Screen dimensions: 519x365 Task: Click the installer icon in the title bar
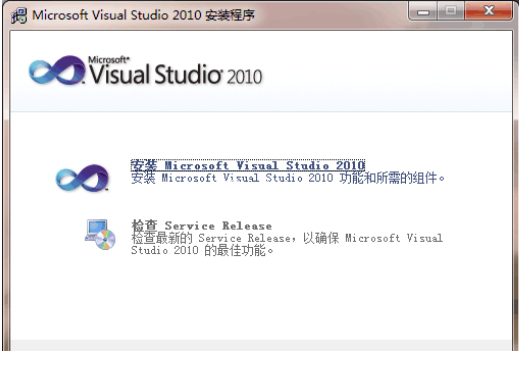(19, 16)
